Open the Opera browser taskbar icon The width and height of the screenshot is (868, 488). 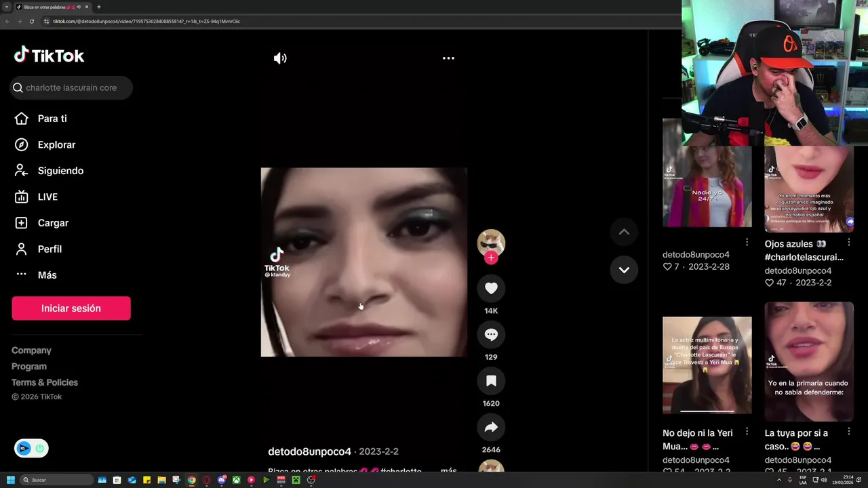point(206,480)
